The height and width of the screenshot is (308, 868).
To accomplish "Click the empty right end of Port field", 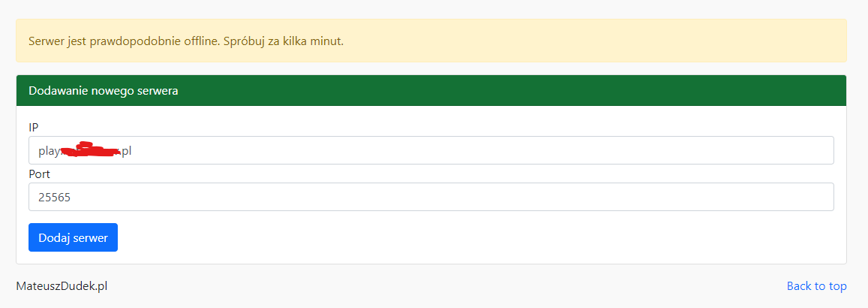I will point(750,197).
